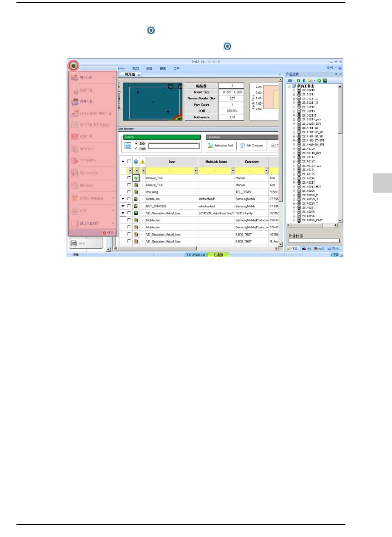The width and height of the screenshot is (392, 537).
Task: Focus the 作业检索 input field
Action: point(314,241)
